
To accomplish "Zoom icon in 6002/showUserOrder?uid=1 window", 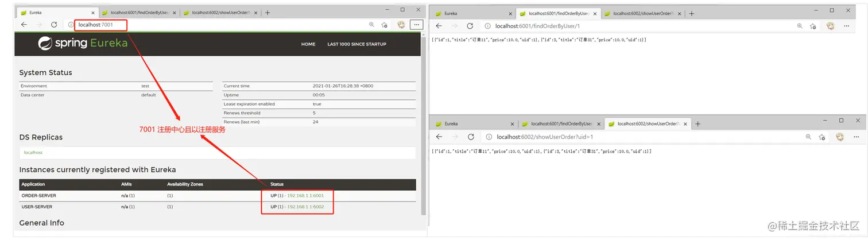I will click(808, 137).
